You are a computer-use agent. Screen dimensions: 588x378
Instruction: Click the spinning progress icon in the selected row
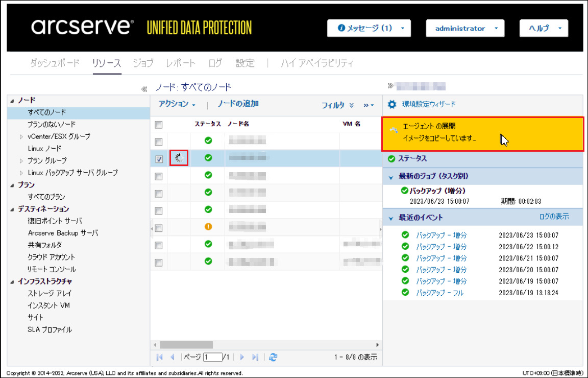179,158
